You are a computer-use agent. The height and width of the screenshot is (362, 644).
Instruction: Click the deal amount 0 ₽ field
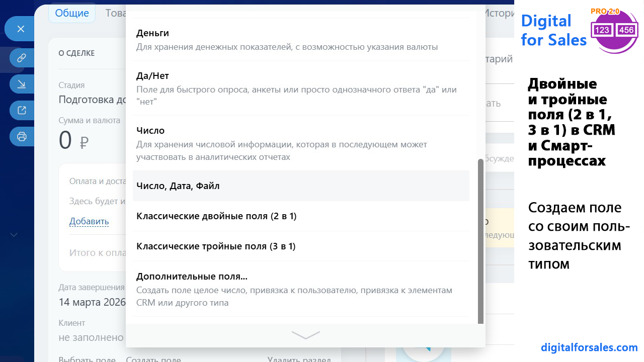74,140
